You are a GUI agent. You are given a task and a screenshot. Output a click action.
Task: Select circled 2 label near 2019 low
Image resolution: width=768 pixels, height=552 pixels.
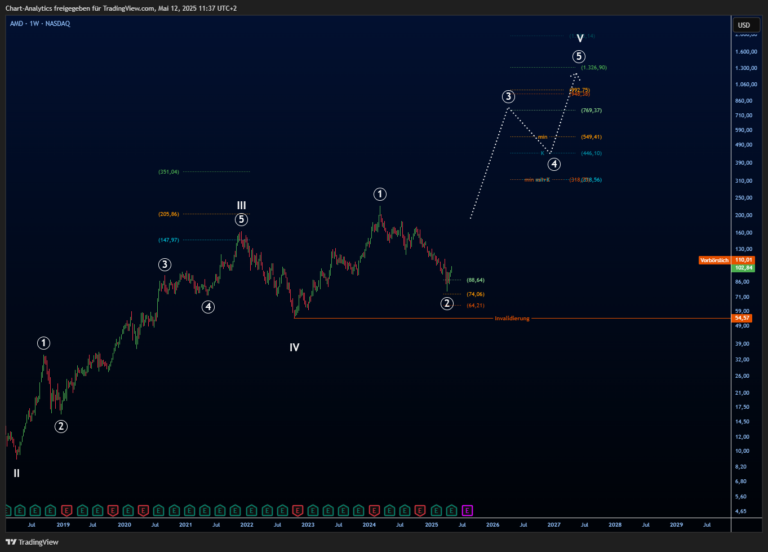[x=61, y=427]
